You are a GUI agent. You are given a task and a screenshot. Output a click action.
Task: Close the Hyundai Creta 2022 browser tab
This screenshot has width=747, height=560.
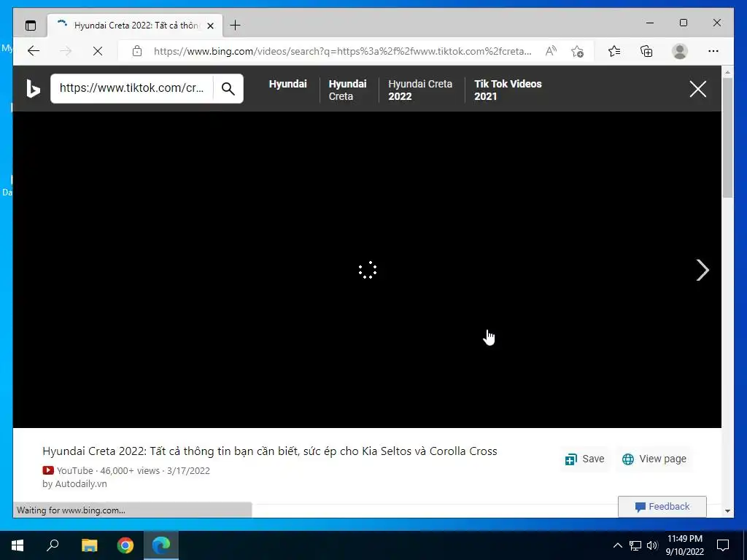(x=210, y=26)
